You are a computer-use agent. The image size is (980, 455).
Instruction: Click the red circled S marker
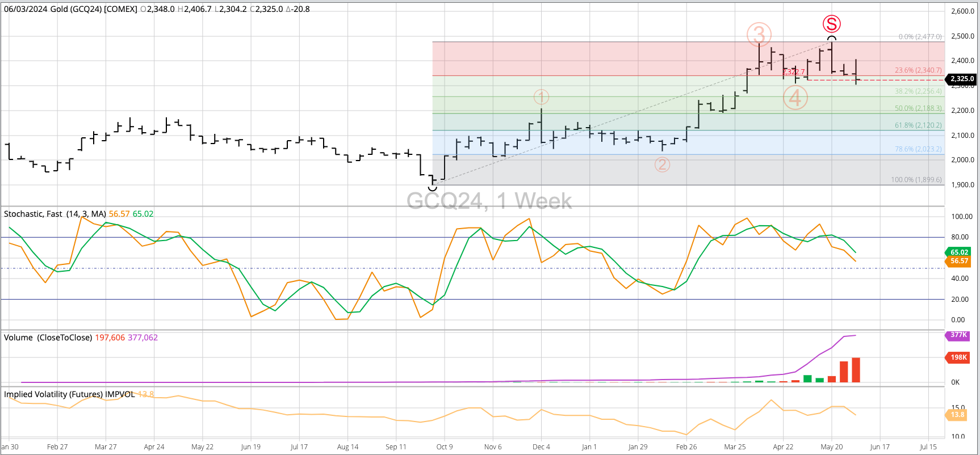click(831, 24)
